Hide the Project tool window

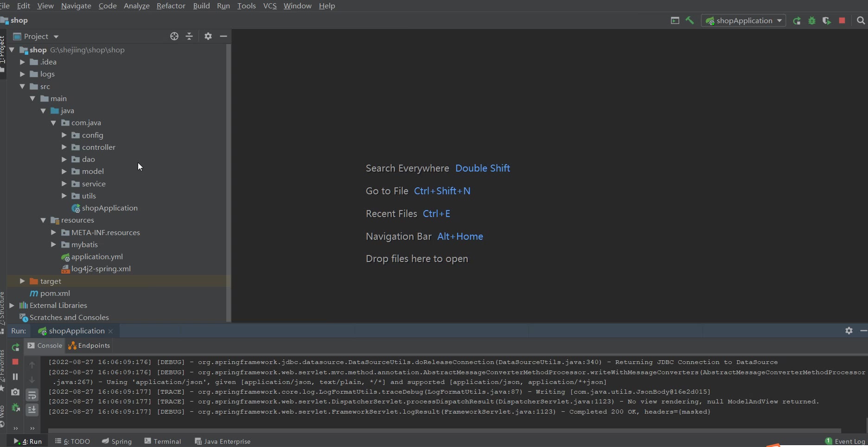coord(223,36)
